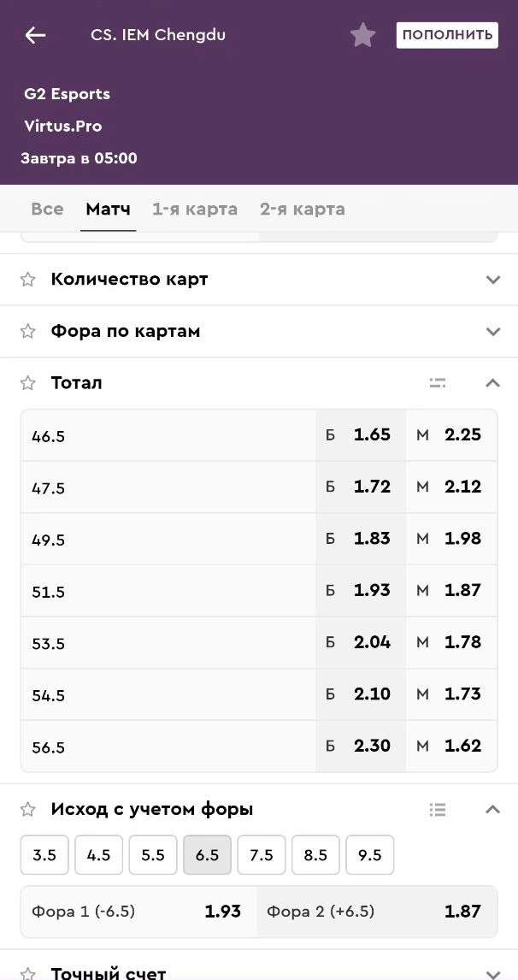Switch Тотал list layout view icon
Screen dimensions: 518x980
pos(438,383)
